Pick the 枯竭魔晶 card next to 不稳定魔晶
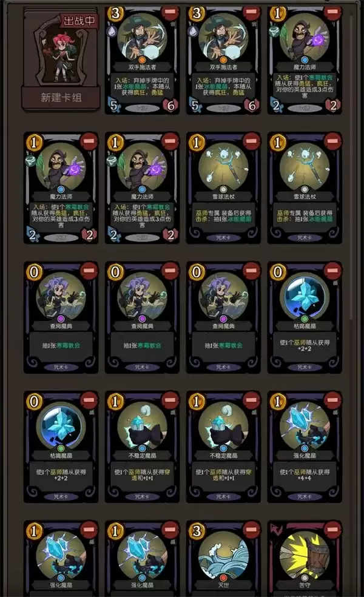The width and height of the screenshot is (364, 597). click(61, 447)
